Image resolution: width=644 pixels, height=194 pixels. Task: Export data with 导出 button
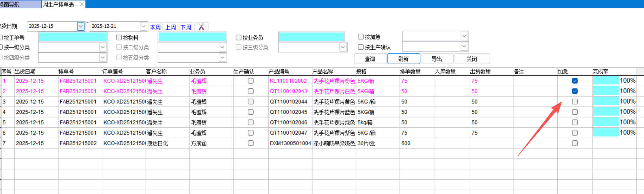pos(437,59)
